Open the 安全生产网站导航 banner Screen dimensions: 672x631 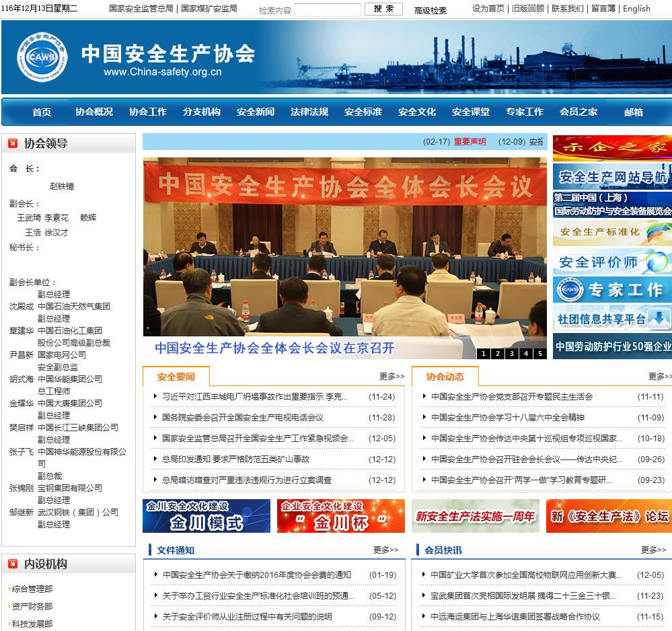(x=612, y=176)
